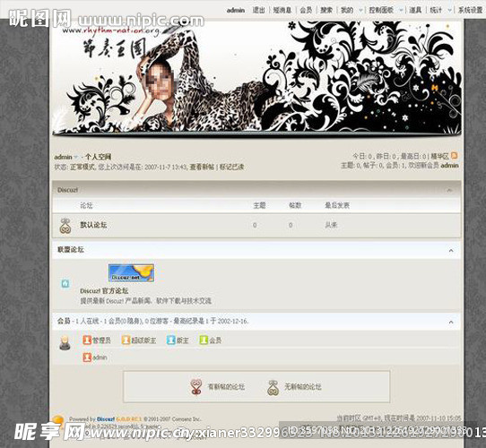Click 退出 in the top navigation
486x448 pixels.
click(258, 10)
